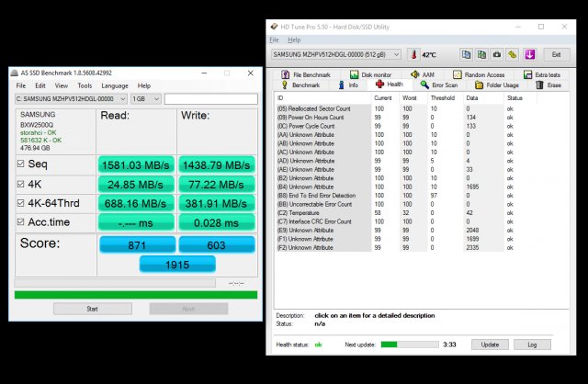Click the green benchmark progress bar
This screenshot has width=588, height=384.
pyautogui.click(x=136, y=295)
